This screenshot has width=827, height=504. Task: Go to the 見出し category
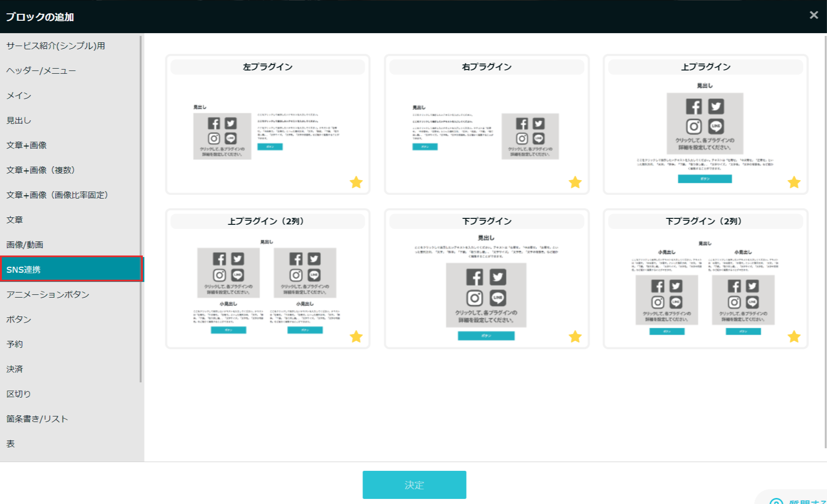70,120
